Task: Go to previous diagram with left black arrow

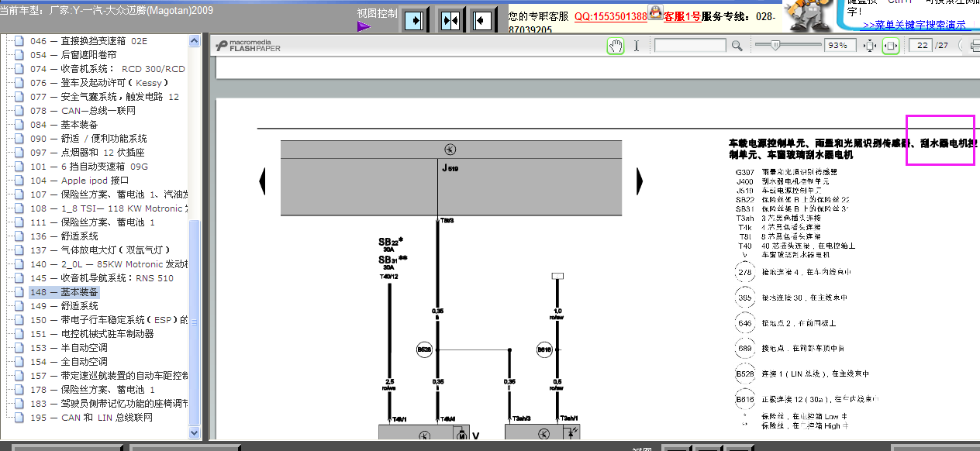Action: (262, 181)
